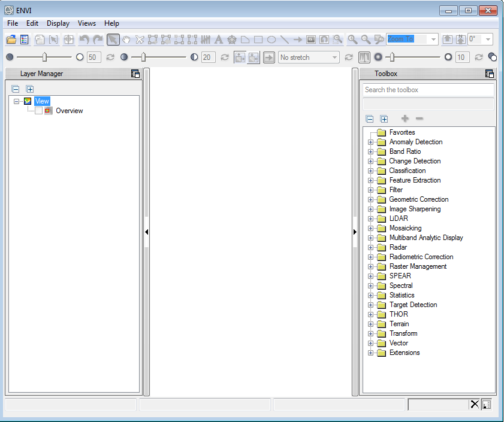The height and width of the screenshot is (422, 504).
Task: Collapse the View tree node
Action: pos(16,101)
